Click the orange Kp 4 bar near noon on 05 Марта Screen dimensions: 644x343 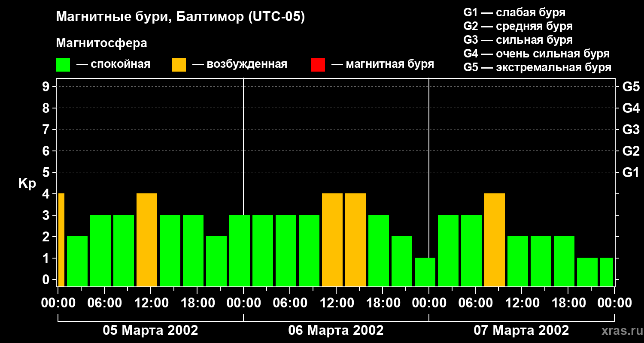pyautogui.click(x=147, y=240)
